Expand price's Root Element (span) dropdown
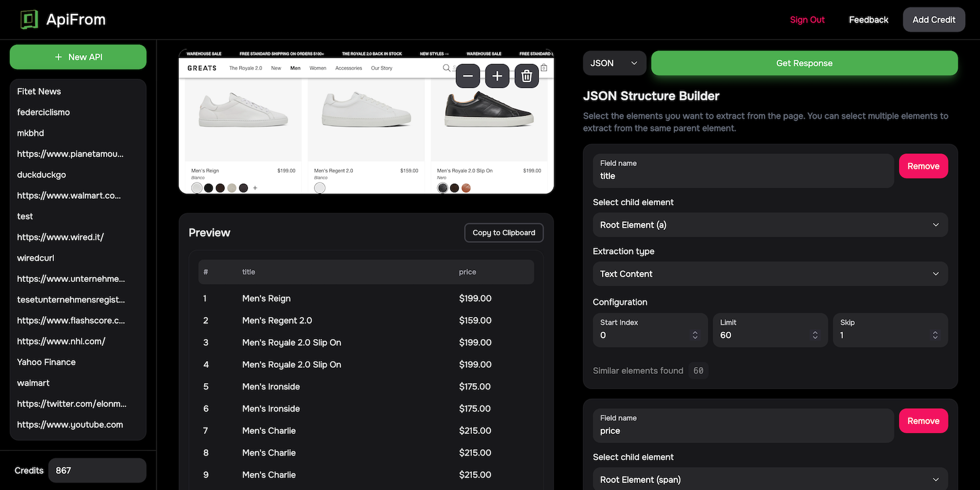 770,479
